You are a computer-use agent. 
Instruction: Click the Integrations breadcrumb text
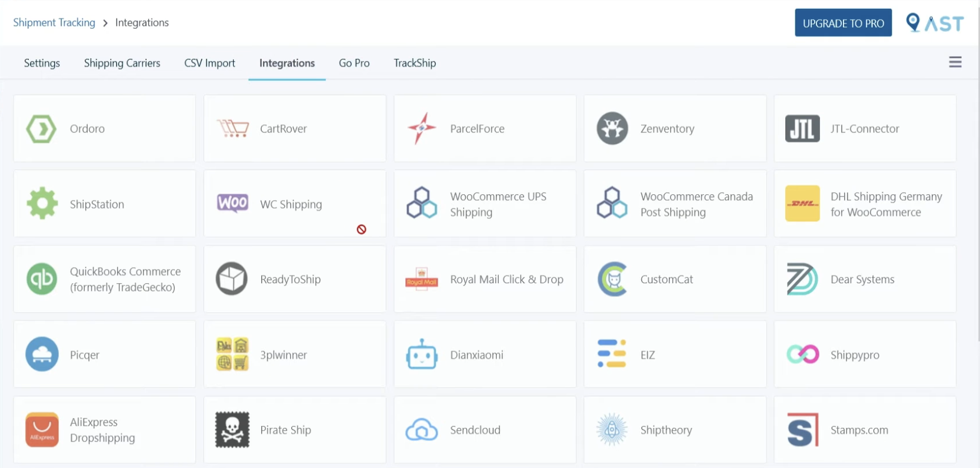pos(142,22)
